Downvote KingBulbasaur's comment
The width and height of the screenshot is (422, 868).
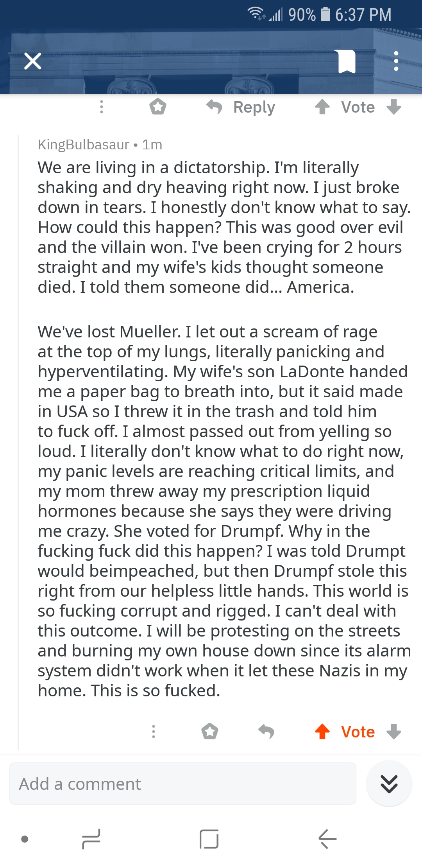(394, 732)
